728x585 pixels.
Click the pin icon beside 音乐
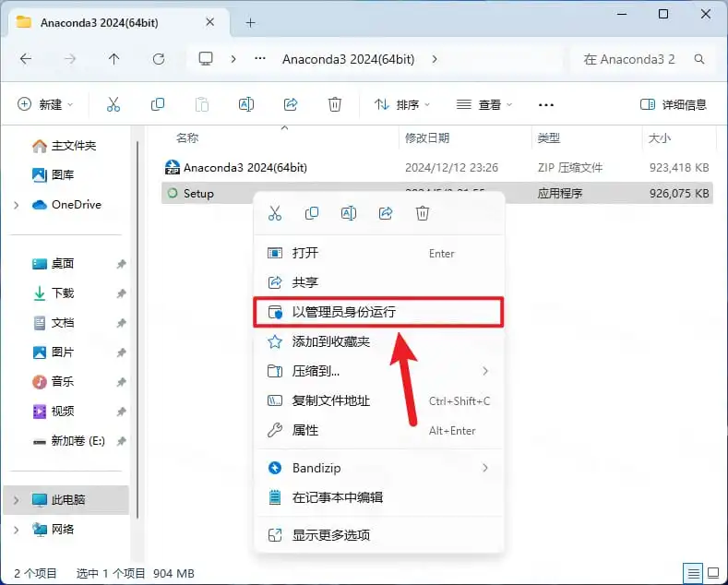[x=121, y=382]
